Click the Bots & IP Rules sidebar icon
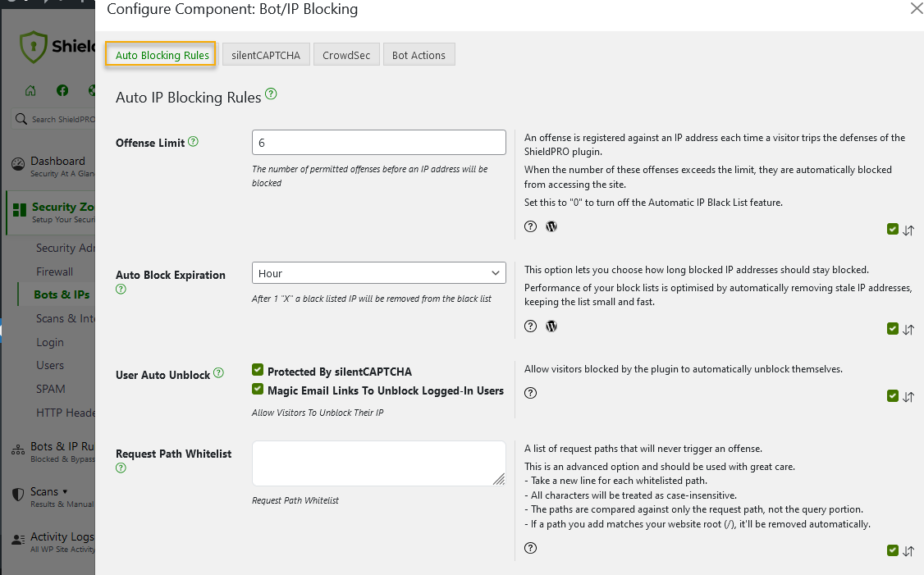Image resolution: width=924 pixels, height=575 pixels. (17, 450)
